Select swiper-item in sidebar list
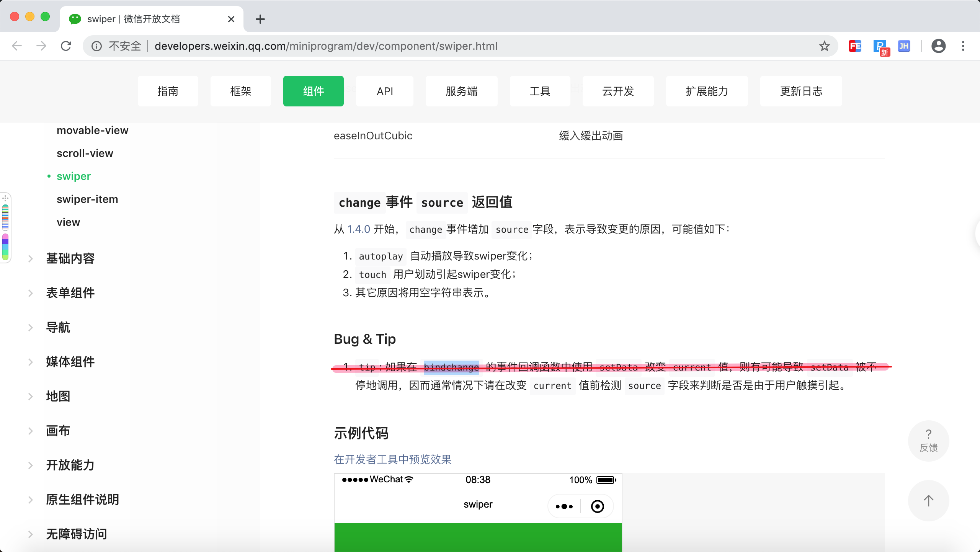 [87, 199]
